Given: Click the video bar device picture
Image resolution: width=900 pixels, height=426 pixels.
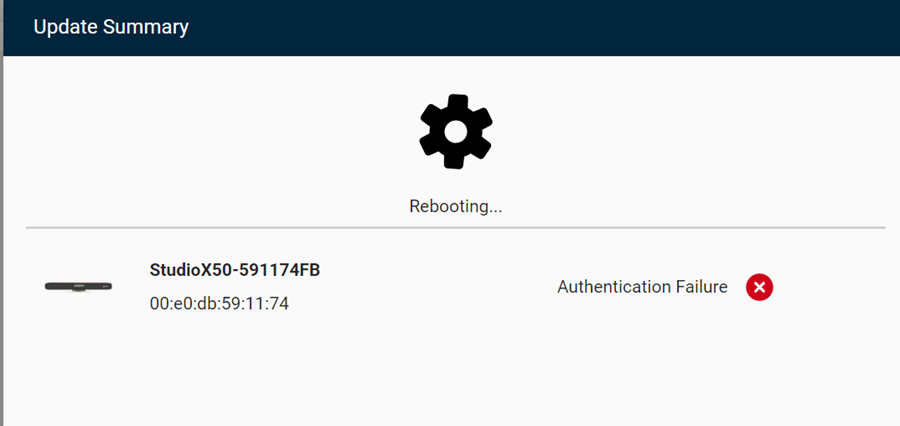Looking at the screenshot, I should 79,287.
